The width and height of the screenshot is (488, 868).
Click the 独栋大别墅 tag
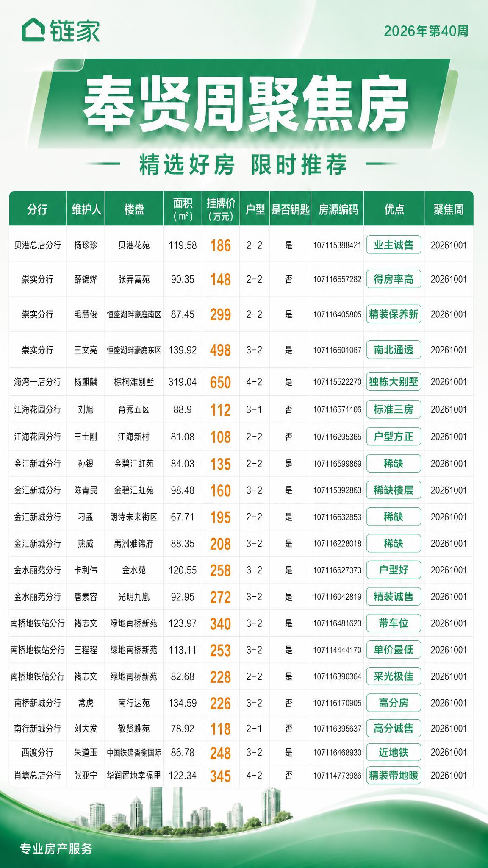(x=394, y=381)
